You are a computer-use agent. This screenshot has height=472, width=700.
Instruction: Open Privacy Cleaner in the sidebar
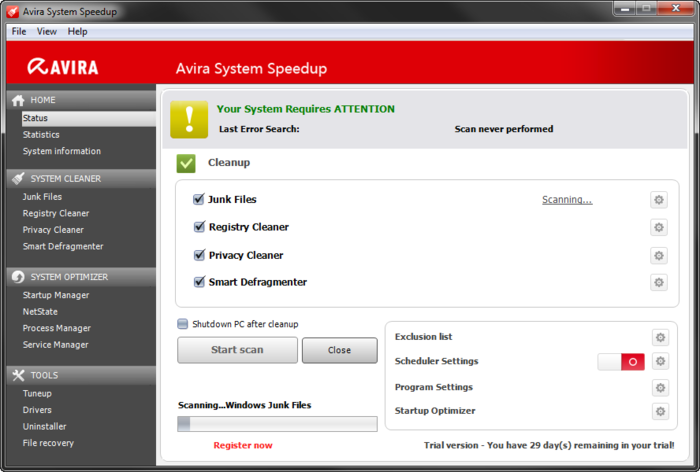pos(53,230)
